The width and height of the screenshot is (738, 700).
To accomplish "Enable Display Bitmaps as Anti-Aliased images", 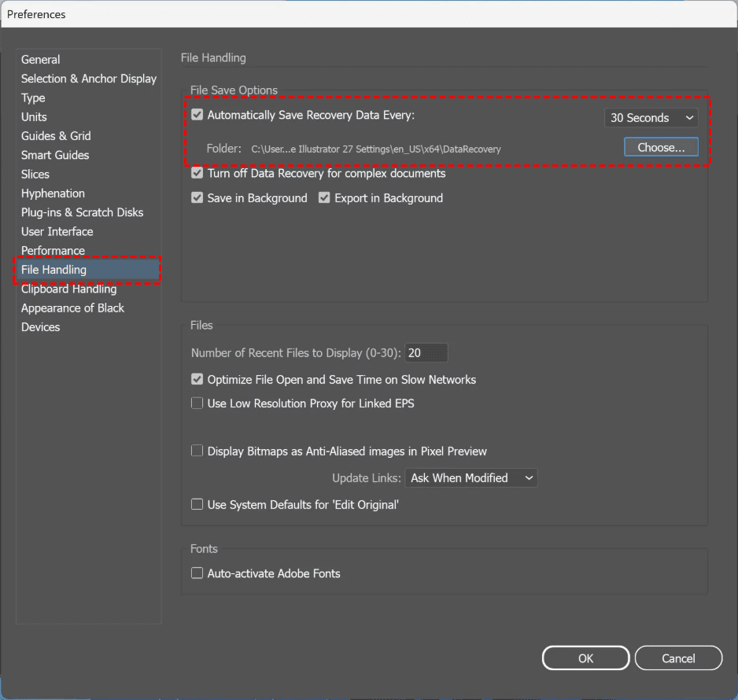I will tap(197, 451).
